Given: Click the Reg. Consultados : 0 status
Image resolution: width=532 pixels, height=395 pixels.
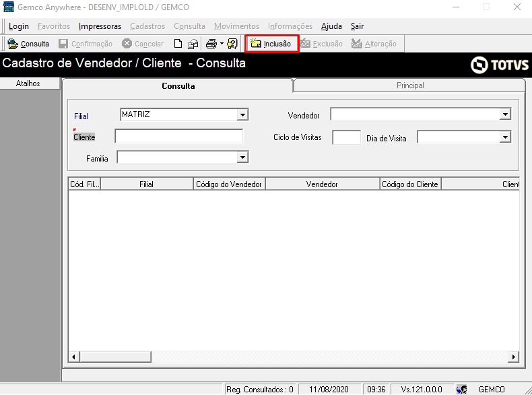Looking at the screenshot, I should coord(260,389).
